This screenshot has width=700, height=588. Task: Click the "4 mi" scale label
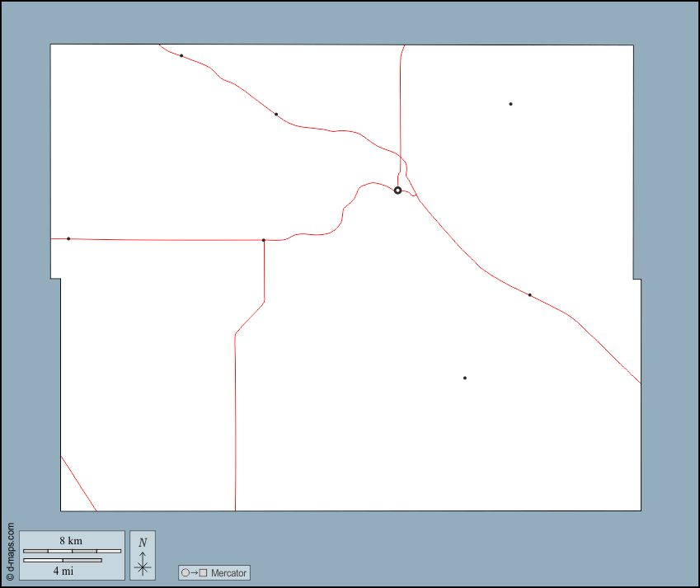pos(63,570)
